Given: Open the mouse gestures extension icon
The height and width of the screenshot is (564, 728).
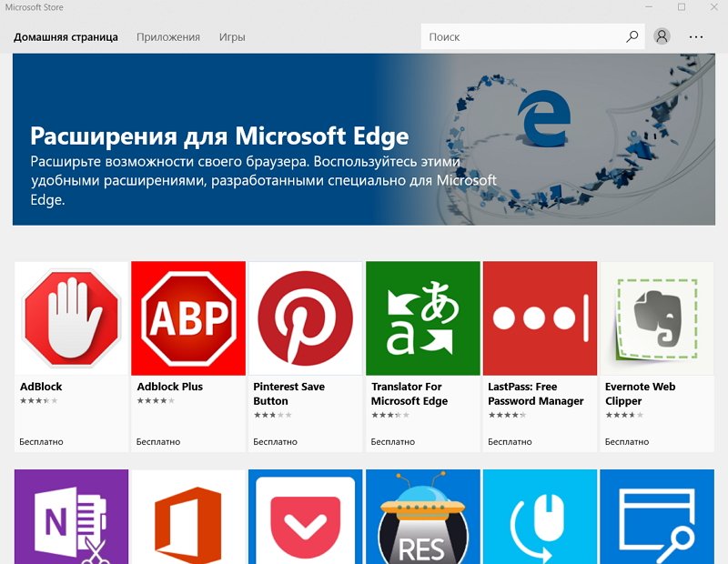Looking at the screenshot, I should pyautogui.click(x=540, y=517).
